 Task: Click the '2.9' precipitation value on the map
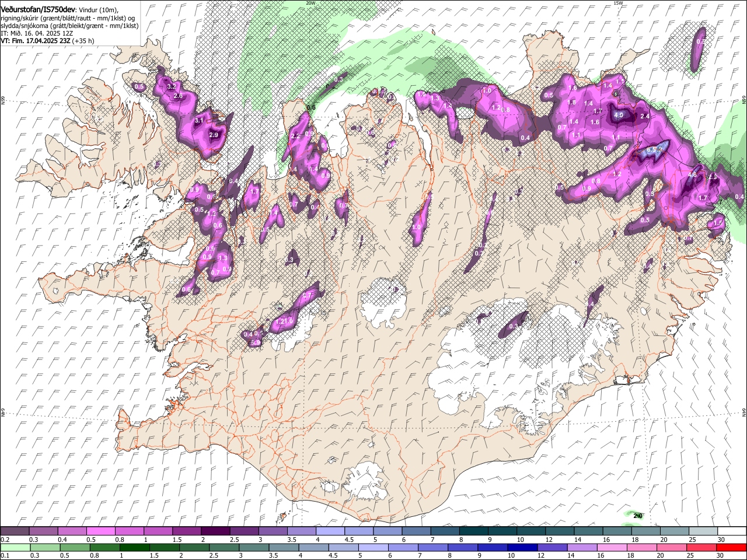coord(214,135)
